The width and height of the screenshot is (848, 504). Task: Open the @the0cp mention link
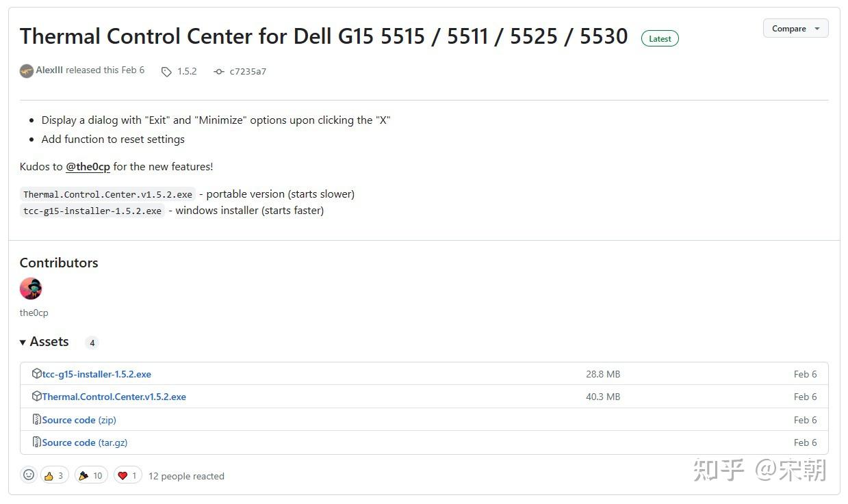point(88,167)
